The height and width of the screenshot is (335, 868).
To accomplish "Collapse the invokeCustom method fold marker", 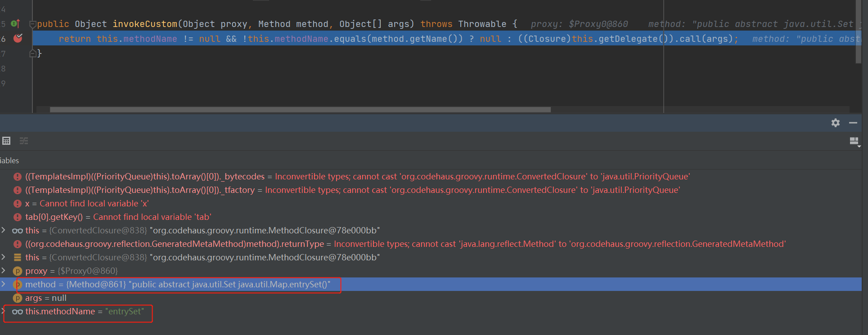I will tap(32, 24).
